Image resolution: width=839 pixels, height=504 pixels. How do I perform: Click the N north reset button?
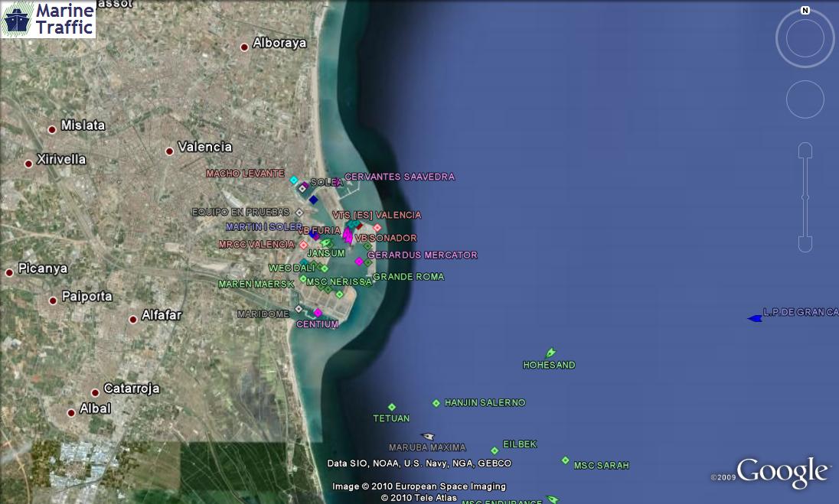tap(805, 11)
